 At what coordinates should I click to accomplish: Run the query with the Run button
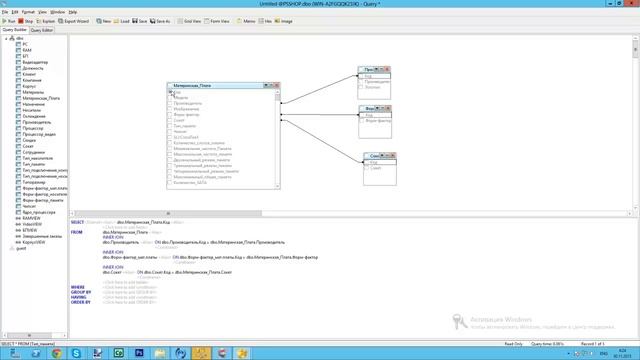point(9,21)
